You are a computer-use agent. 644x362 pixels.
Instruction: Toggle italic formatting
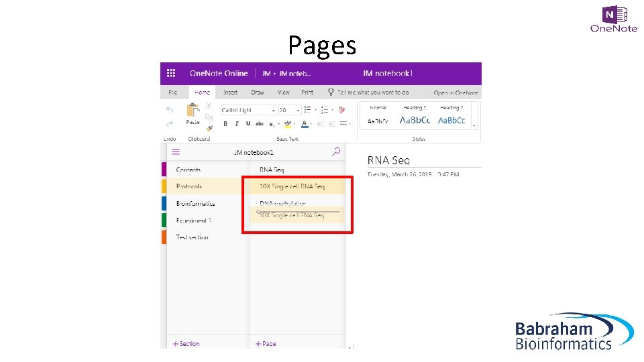pyautogui.click(x=237, y=123)
